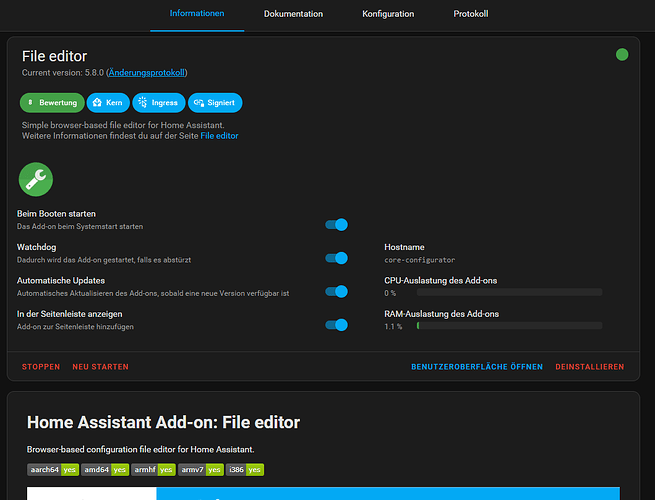Click the 'Watchdog' setting label
The height and width of the screenshot is (500, 655).
pyautogui.click(x=36, y=247)
